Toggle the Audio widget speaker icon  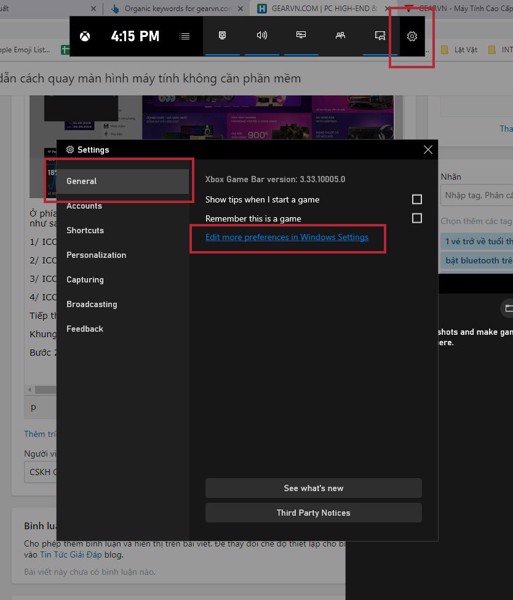tap(262, 36)
